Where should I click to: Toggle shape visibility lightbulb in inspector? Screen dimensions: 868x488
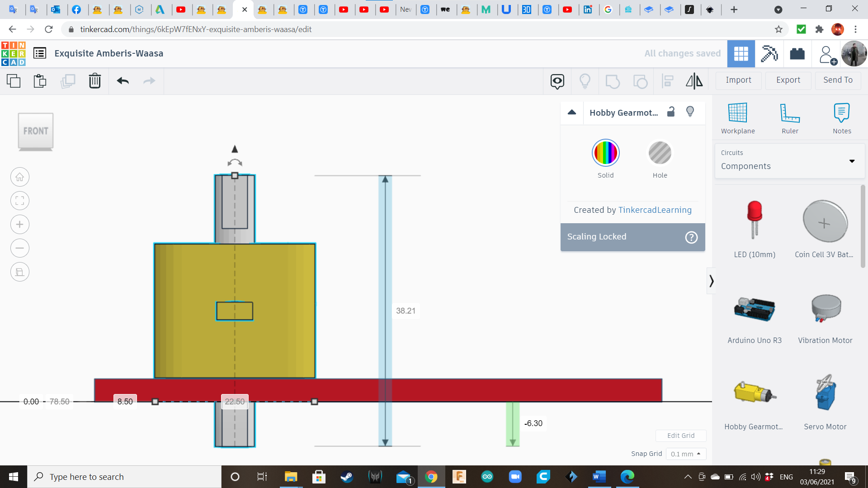click(x=690, y=112)
